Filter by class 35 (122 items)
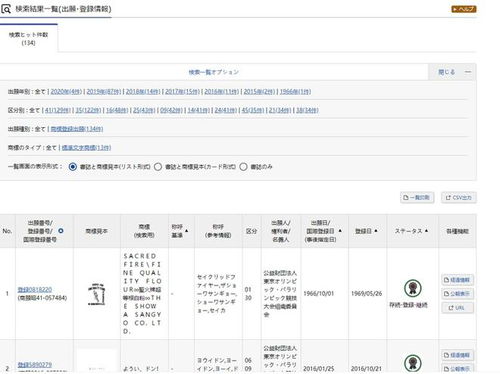 click(x=88, y=110)
